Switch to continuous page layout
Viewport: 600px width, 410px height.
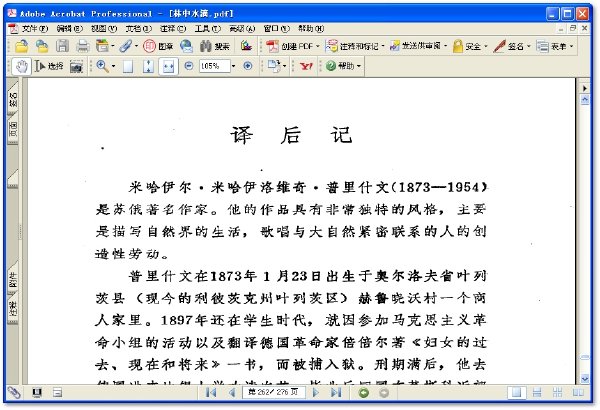tap(534, 393)
